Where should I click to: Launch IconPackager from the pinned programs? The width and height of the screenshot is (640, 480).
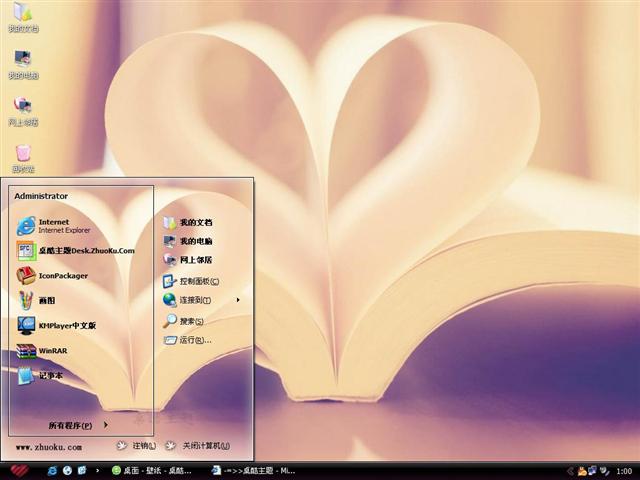[x=60, y=276]
